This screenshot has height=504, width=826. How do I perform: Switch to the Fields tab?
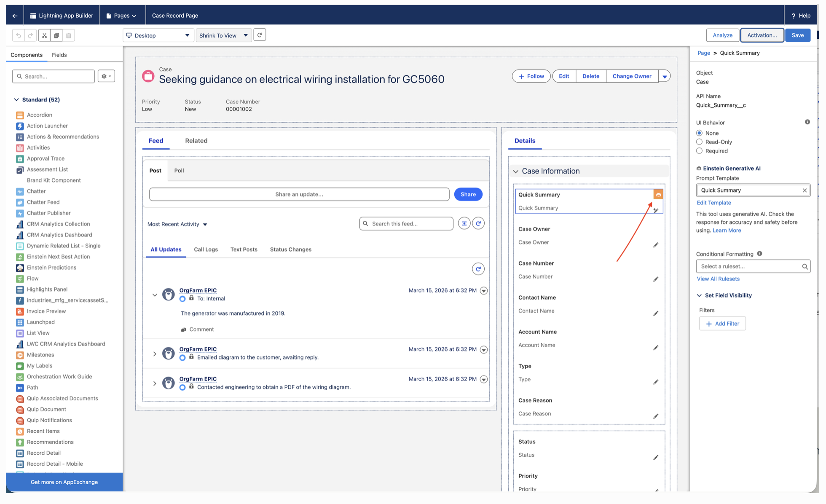click(x=59, y=55)
